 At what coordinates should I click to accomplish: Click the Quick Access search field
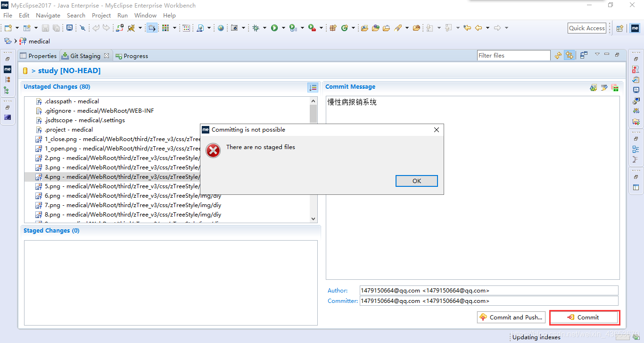pyautogui.click(x=587, y=28)
